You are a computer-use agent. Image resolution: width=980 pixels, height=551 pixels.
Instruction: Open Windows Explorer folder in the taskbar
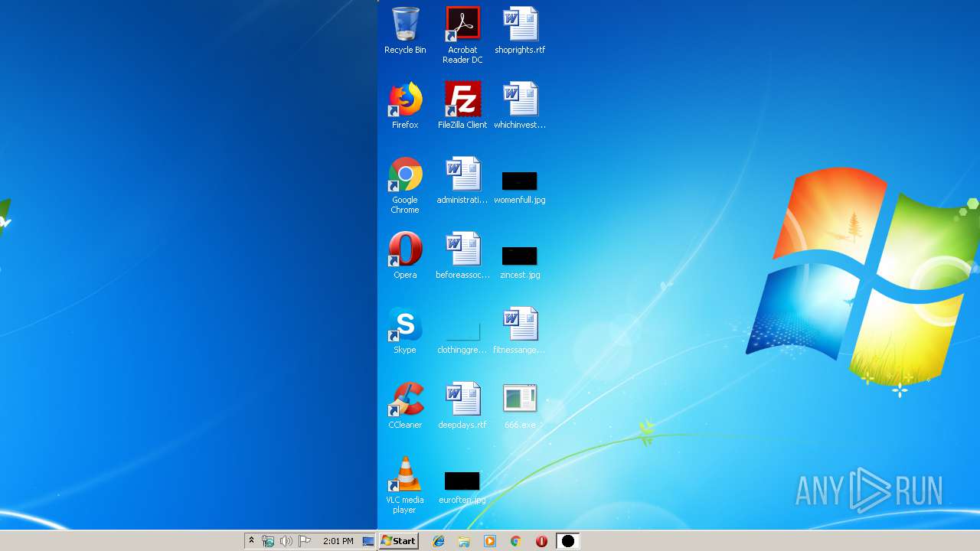point(464,541)
